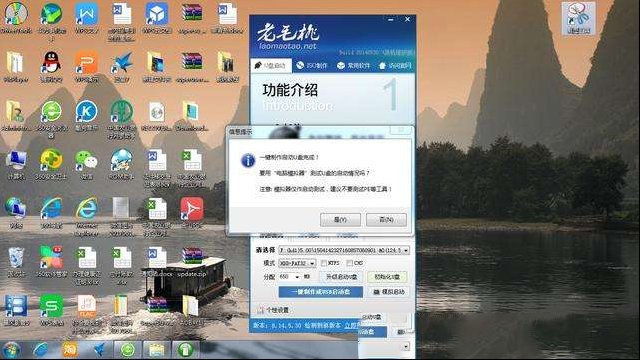Viewport: 640px width, 360px height.
Task: Expand the 模式 HDD-FAT32 dropdown
Action: (x=312, y=263)
